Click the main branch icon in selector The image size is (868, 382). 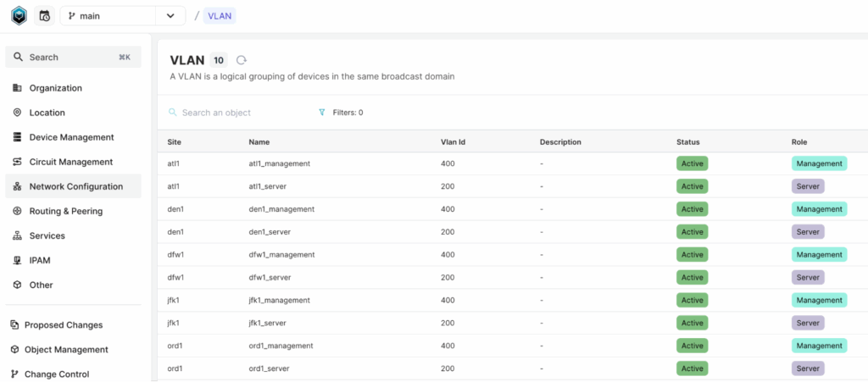(x=71, y=16)
